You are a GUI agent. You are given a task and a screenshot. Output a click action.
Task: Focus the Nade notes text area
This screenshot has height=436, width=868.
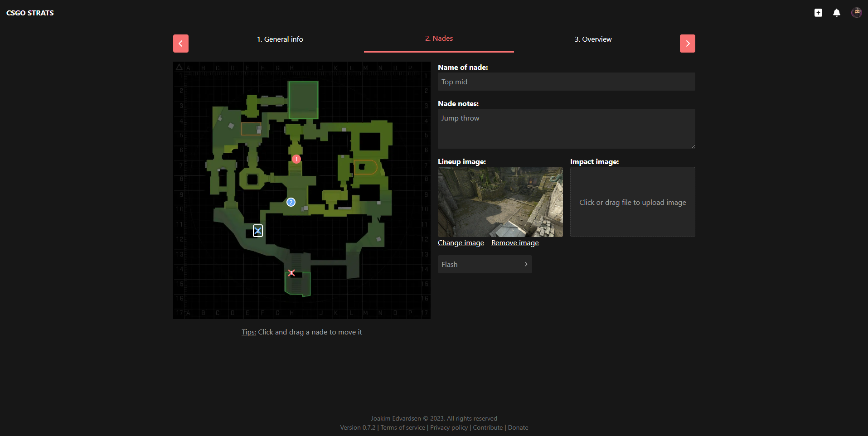(x=567, y=129)
